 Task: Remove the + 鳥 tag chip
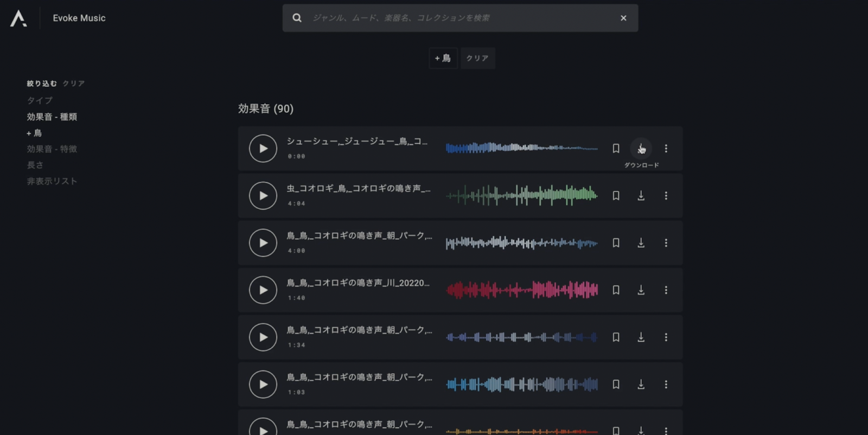(443, 58)
